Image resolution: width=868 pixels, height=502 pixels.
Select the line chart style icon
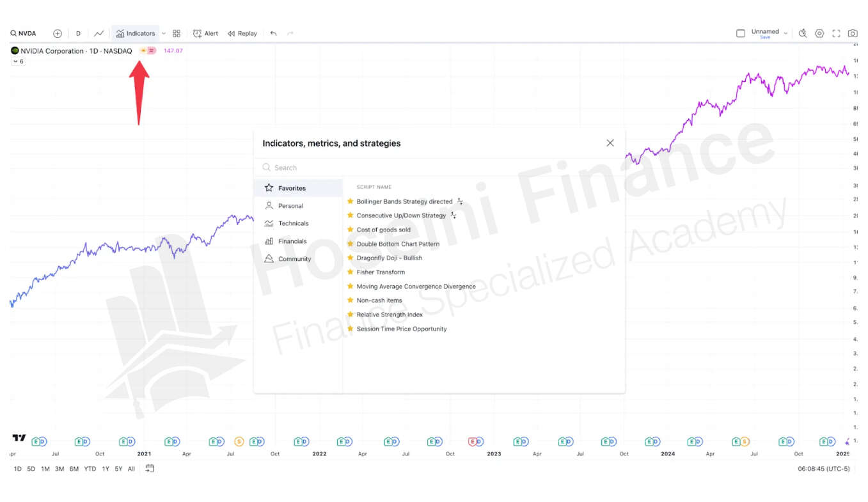pyautogui.click(x=99, y=33)
